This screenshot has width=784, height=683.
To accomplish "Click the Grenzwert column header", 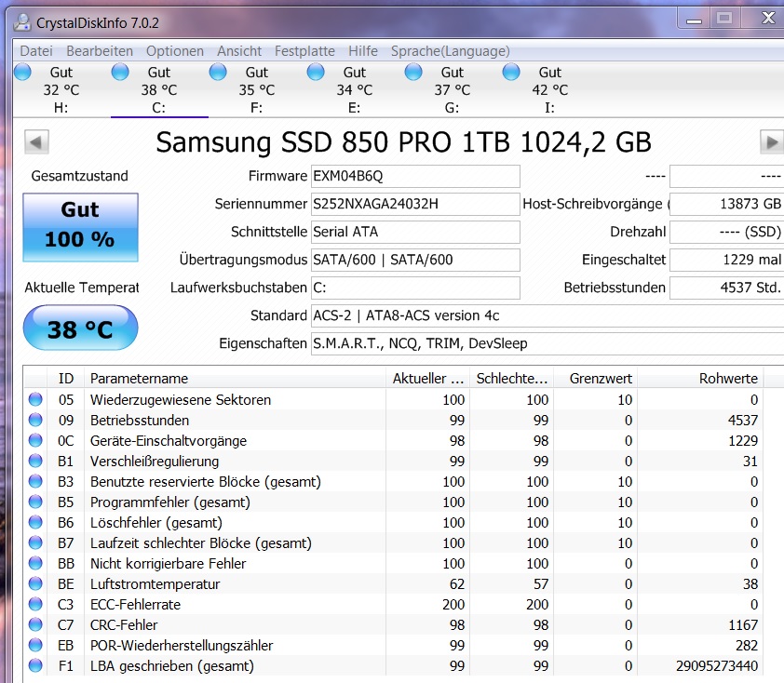I will click(596, 379).
